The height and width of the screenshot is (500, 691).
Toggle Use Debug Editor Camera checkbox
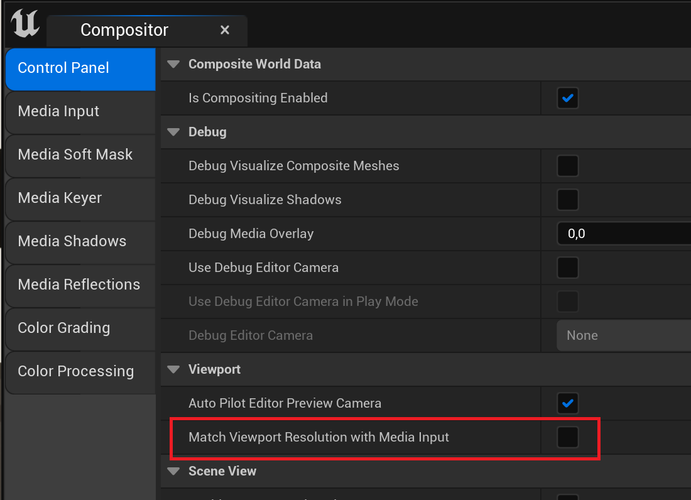coord(568,268)
